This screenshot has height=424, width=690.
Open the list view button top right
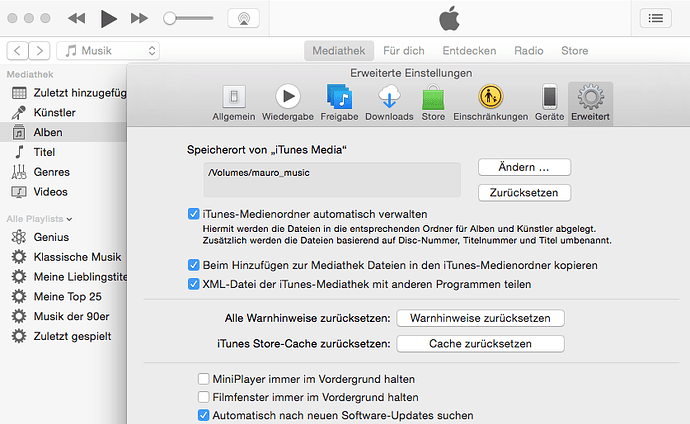656,18
